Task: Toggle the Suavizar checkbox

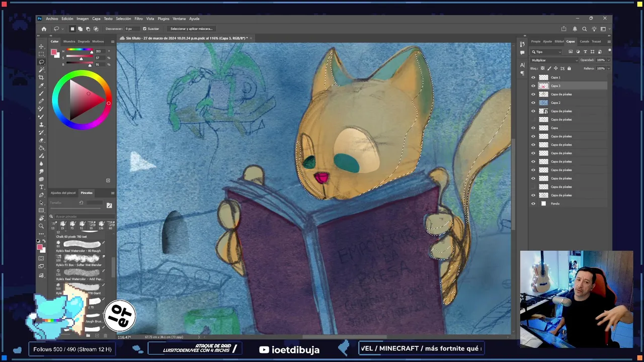Action: (145, 29)
